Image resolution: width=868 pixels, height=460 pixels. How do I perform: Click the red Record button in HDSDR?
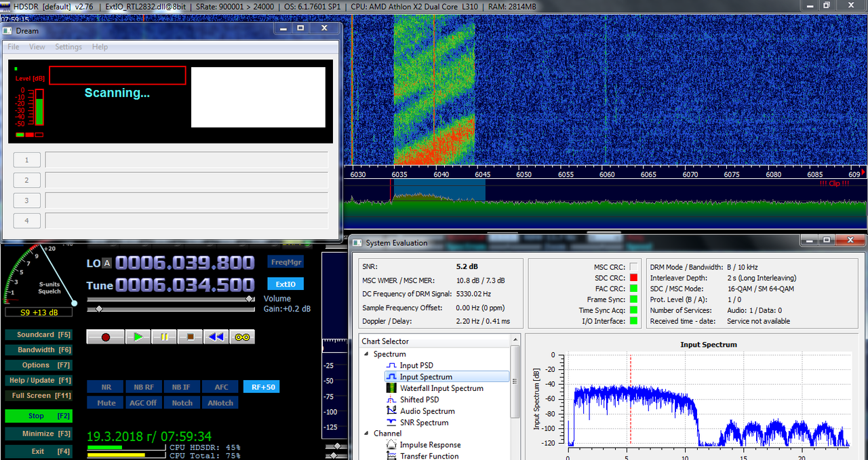105,337
